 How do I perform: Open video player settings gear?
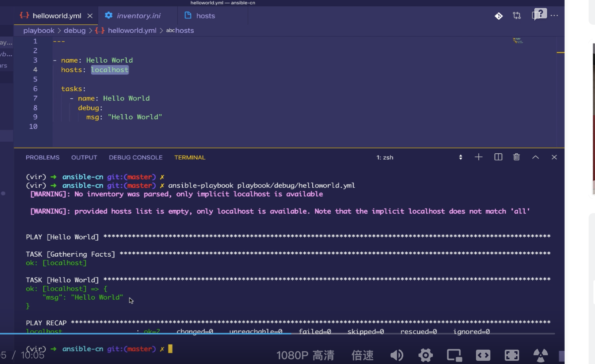click(426, 355)
